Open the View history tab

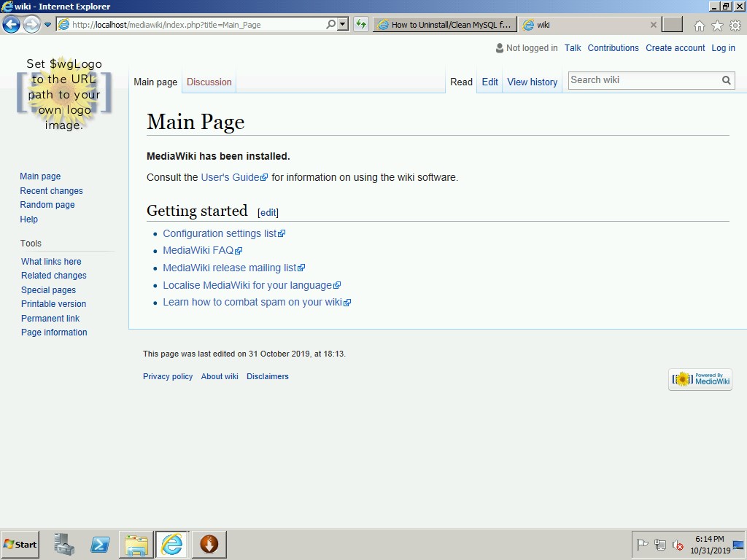pos(532,82)
